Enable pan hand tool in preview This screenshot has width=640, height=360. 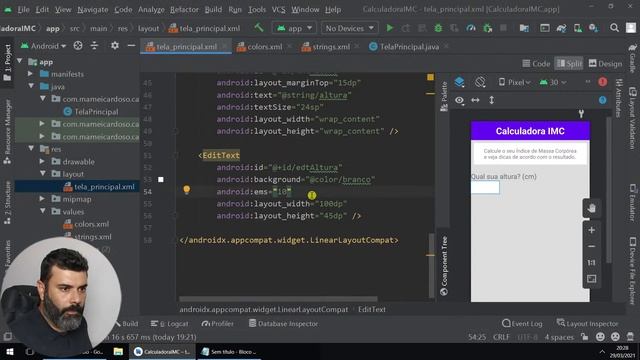click(591, 209)
